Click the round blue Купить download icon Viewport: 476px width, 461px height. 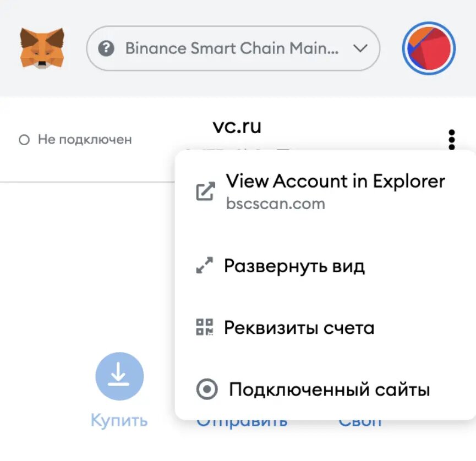tap(119, 376)
